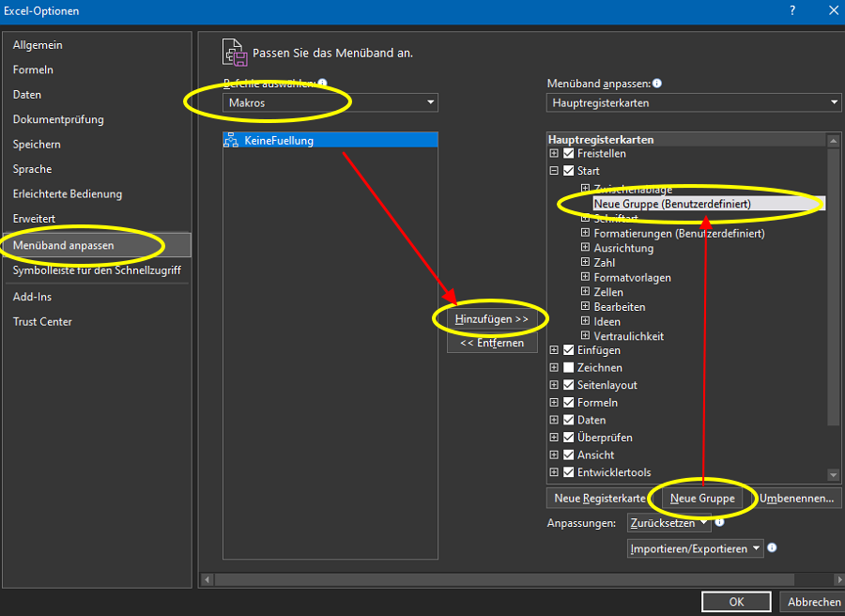The height and width of the screenshot is (616, 845).
Task: Expand the Bearbeiten group
Action: (x=585, y=306)
